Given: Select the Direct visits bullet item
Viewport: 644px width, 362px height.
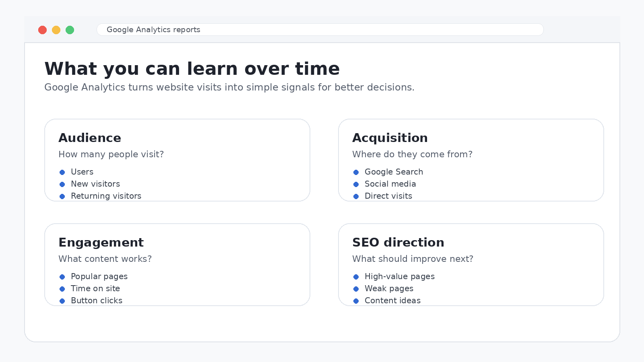Looking at the screenshot, I should pos(382,196).
